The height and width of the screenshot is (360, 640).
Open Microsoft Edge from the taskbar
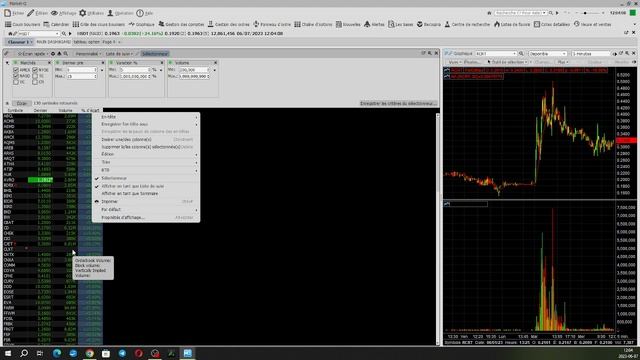coord(57,353)
